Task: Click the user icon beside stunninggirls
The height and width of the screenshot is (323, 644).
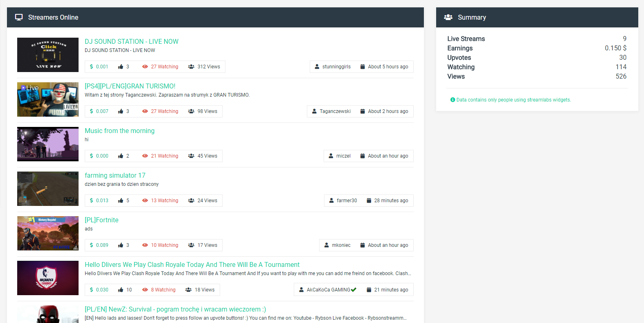Action: [317, 67]
